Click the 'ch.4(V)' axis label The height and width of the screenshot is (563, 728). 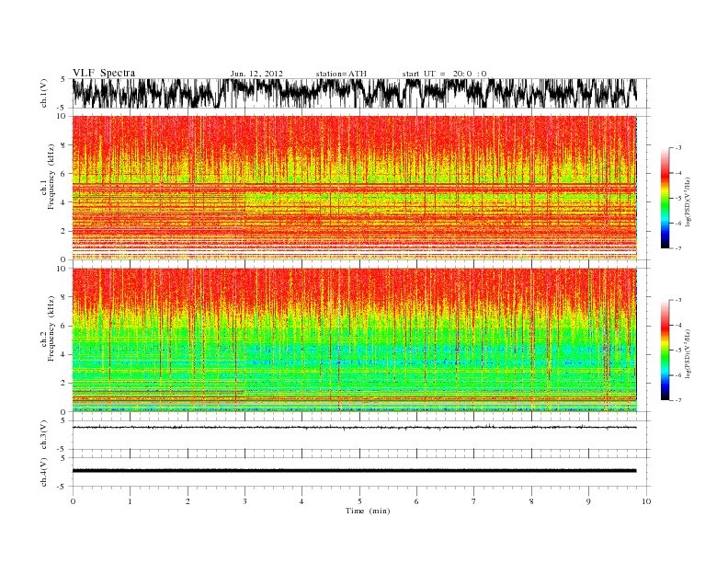click(x=44, y=472)
